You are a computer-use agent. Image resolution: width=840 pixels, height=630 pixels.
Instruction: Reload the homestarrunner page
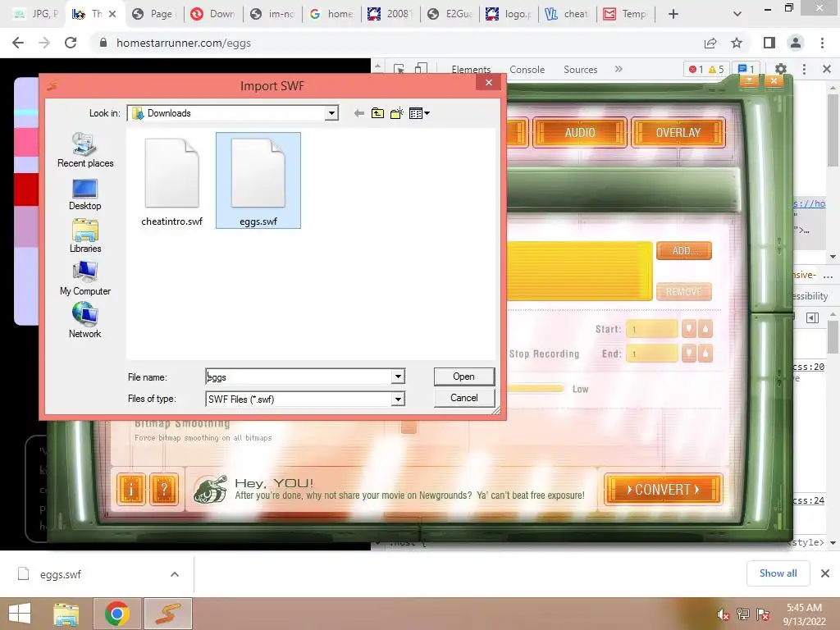71,43
